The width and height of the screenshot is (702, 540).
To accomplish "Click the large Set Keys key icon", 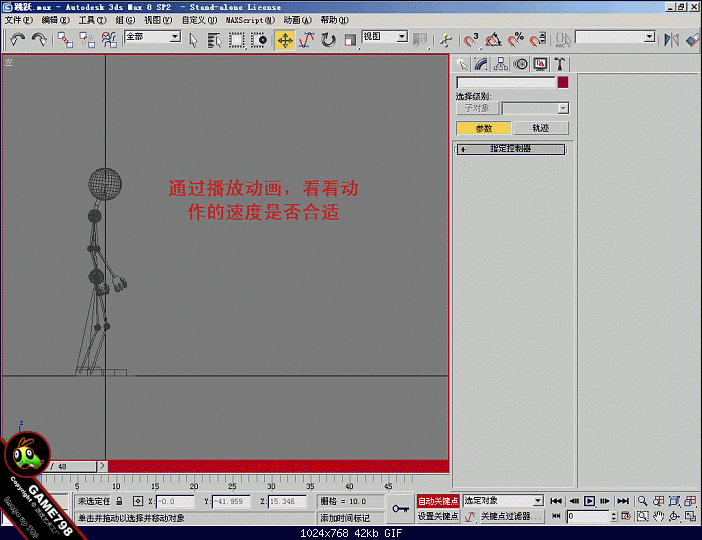I will point(400,509).
